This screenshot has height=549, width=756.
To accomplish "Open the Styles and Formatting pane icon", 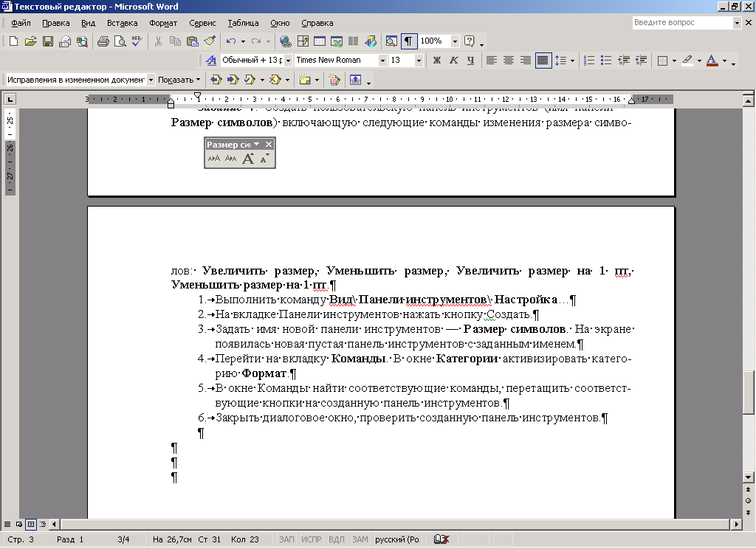I will (x=210, y=61).
